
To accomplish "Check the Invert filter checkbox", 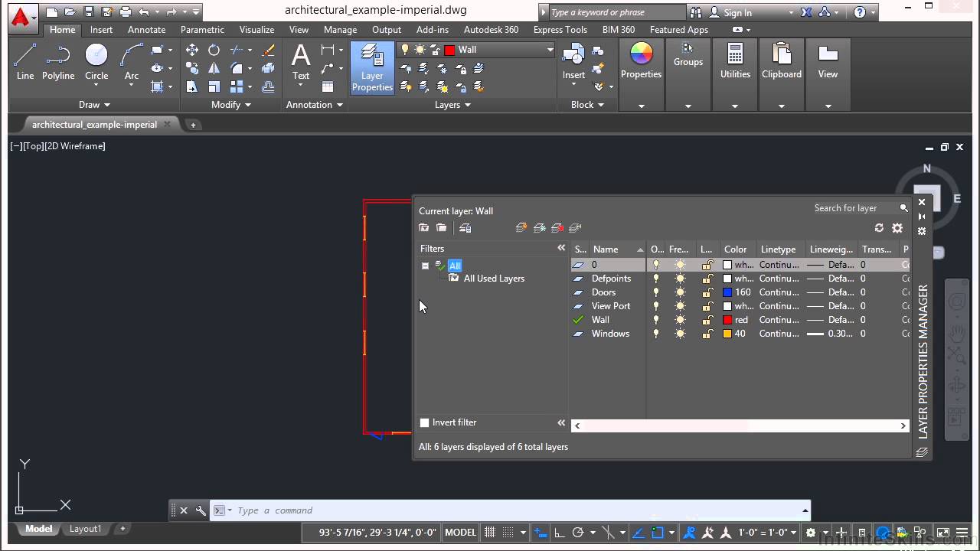I will click(425, 422).
